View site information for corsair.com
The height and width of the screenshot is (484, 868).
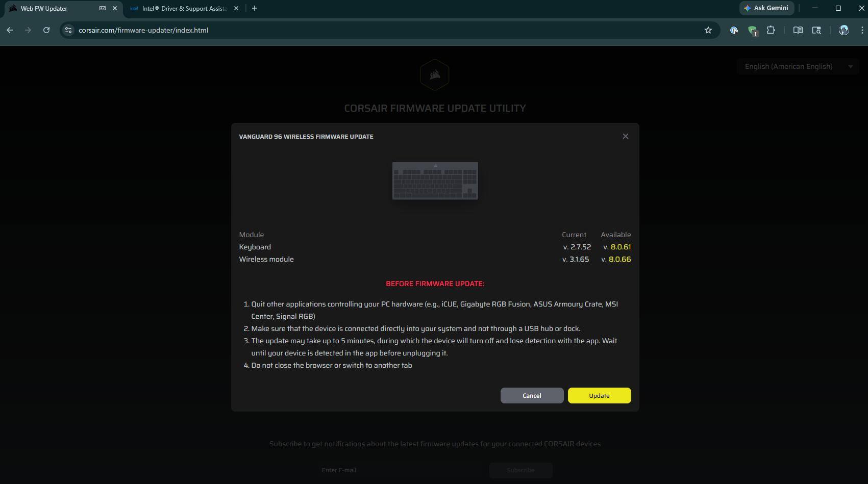(68, 30)
